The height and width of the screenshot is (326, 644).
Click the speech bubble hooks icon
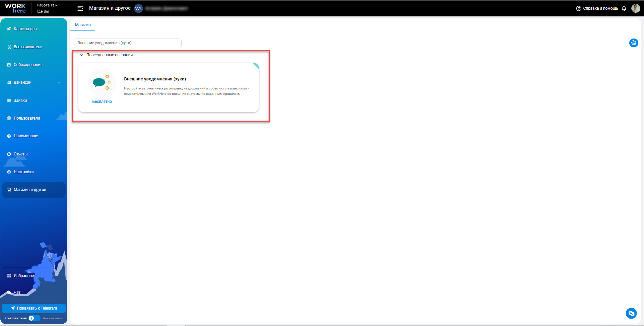click(102, 82)
